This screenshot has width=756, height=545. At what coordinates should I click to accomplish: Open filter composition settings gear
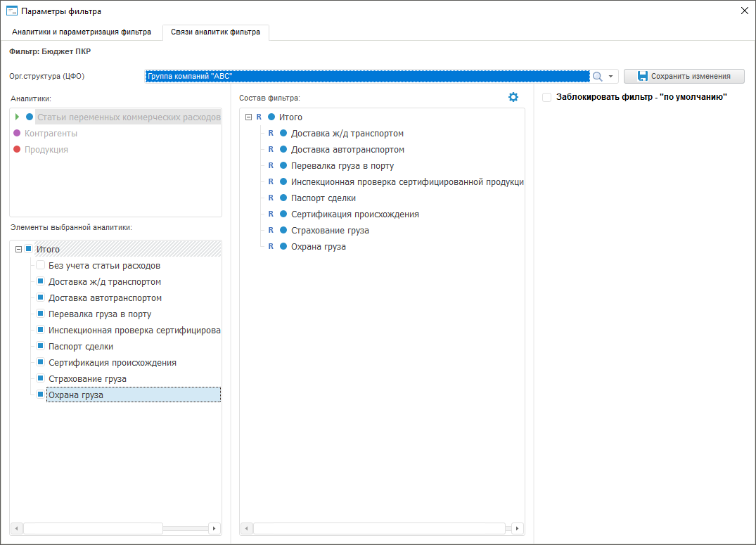[x=513, y=97]
